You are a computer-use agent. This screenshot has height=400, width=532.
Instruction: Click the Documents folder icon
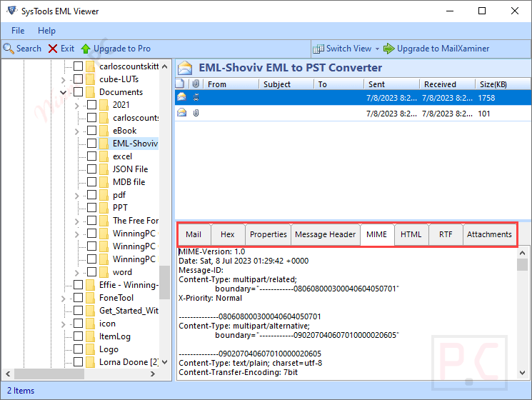[x=90, y=92]
